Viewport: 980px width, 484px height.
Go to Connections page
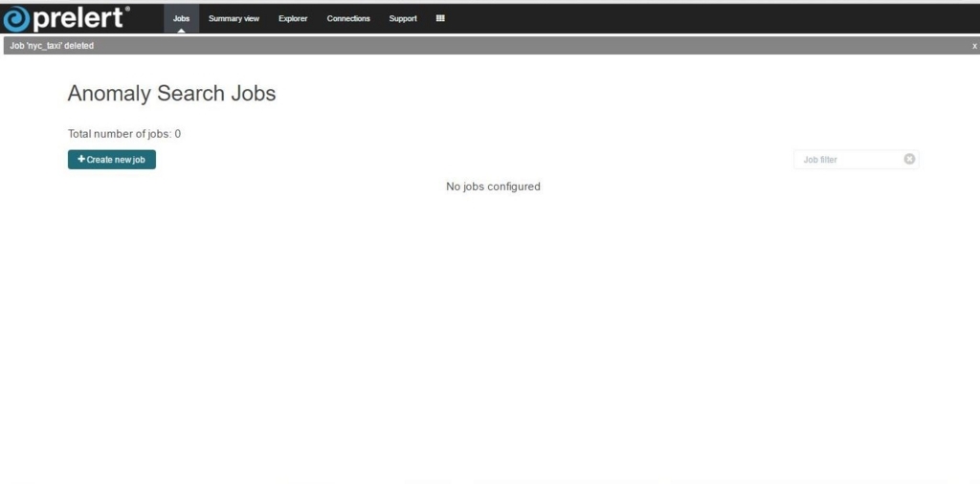click(x=348, y=19)
